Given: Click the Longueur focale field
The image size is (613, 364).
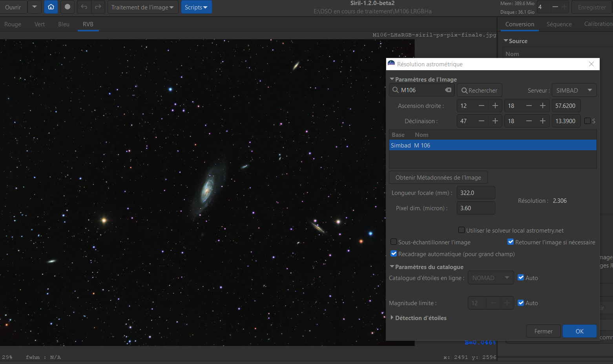Looking at the screenshot, I should coord(476,193).
